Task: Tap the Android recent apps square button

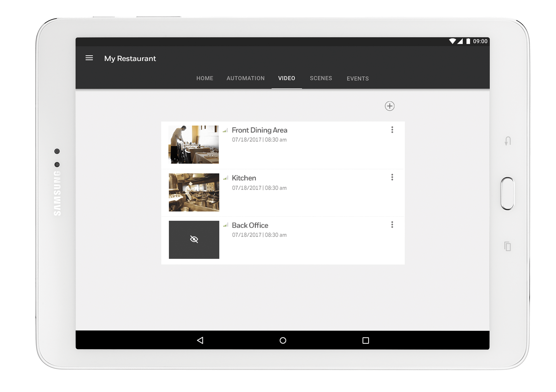Action: [366, 340]
